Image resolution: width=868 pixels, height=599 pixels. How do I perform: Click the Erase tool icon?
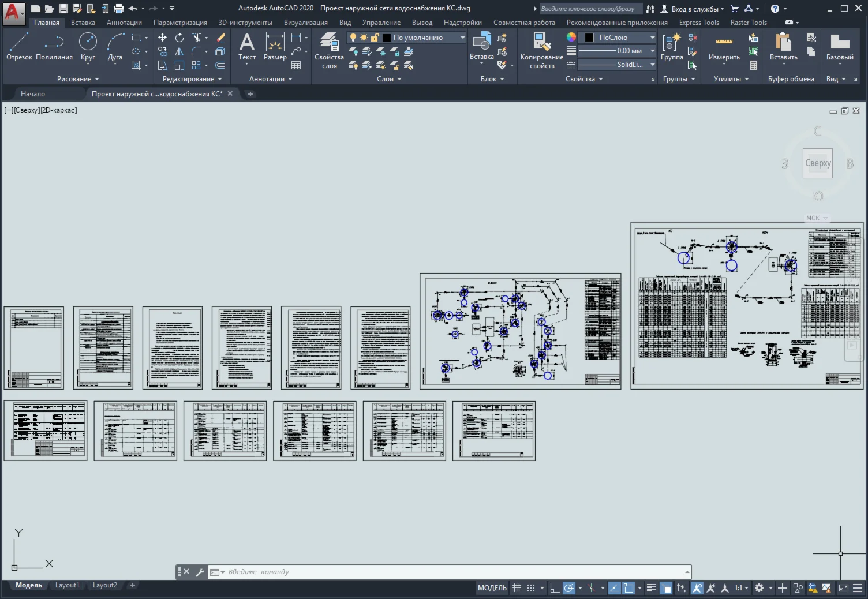(x=220, y=38)
